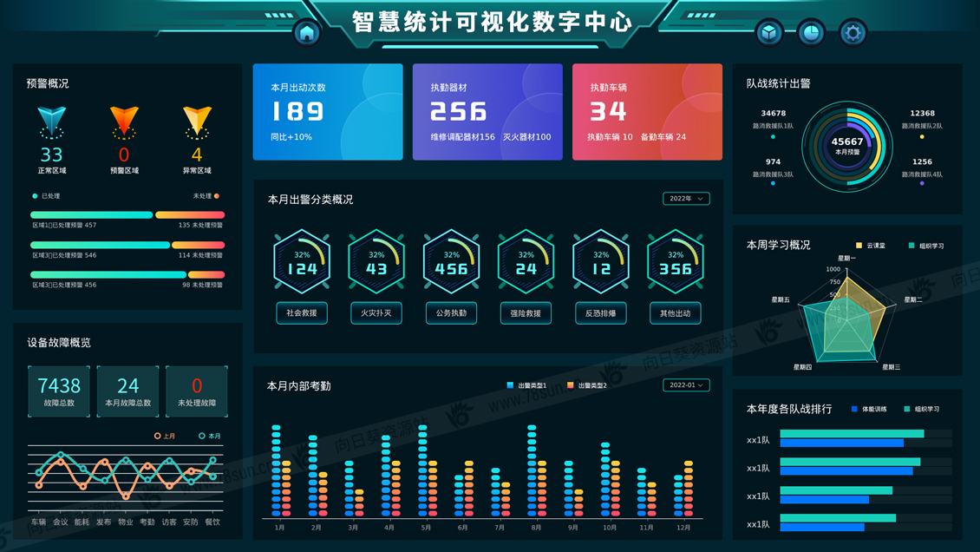Open the settings gear icon
Viewport: 980px width, 552px height.
pyautogui.click(x=853, y=33)
